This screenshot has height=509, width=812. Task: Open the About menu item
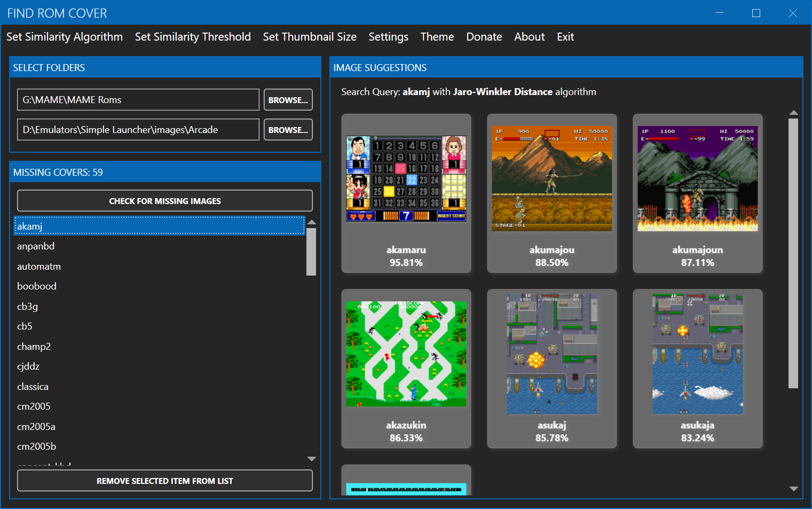tap(530, 37)
